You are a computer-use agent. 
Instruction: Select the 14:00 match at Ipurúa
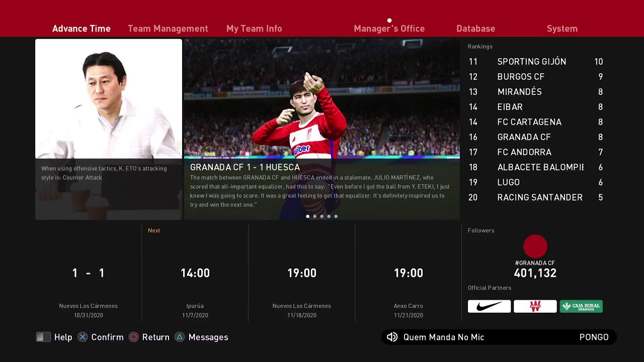click(x=195, y=273)
